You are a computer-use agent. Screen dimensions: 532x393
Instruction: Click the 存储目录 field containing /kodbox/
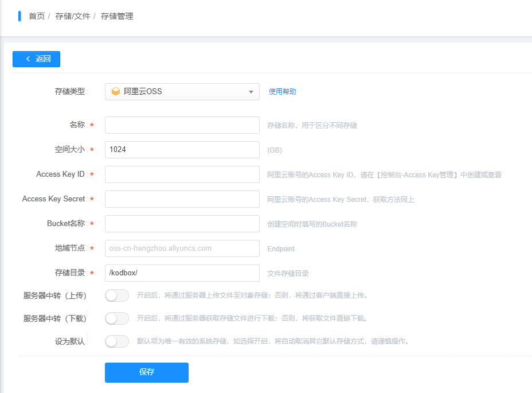pyautogui.click(x=182, y=273)
